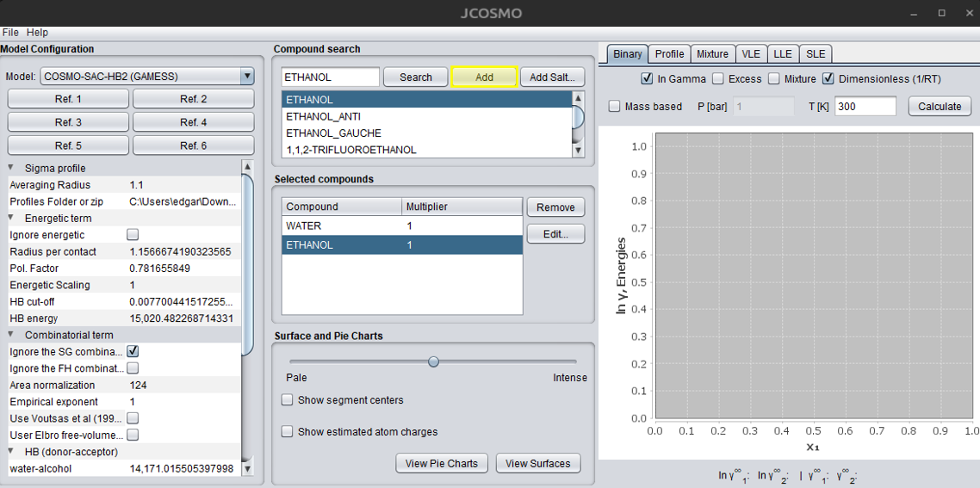Image resolution: width=980 pixels, height=488 pixels.
Task: Collapse the Energetic term section
Action: (x=11, y=219)
